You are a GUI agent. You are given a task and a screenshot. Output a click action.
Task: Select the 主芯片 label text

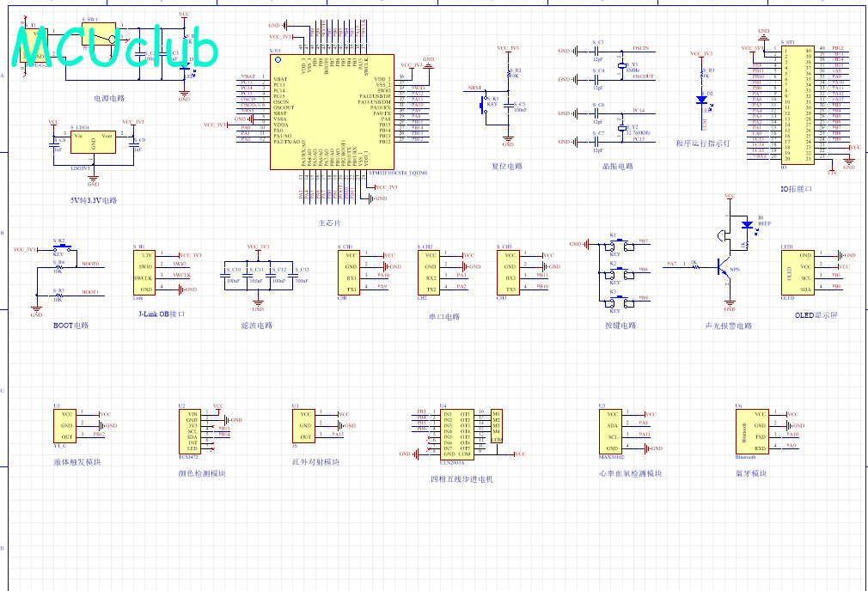[x=329, y=223]
